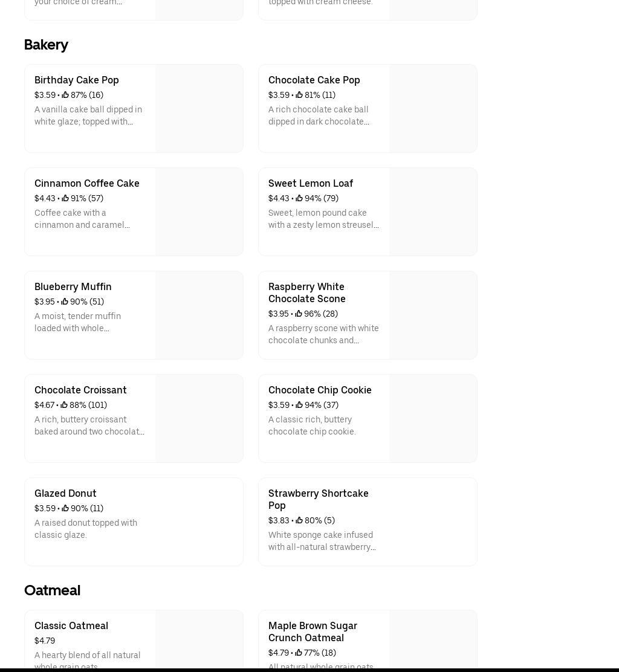Click the Blueberry Muffin image placeholder

tap(199, 315)
